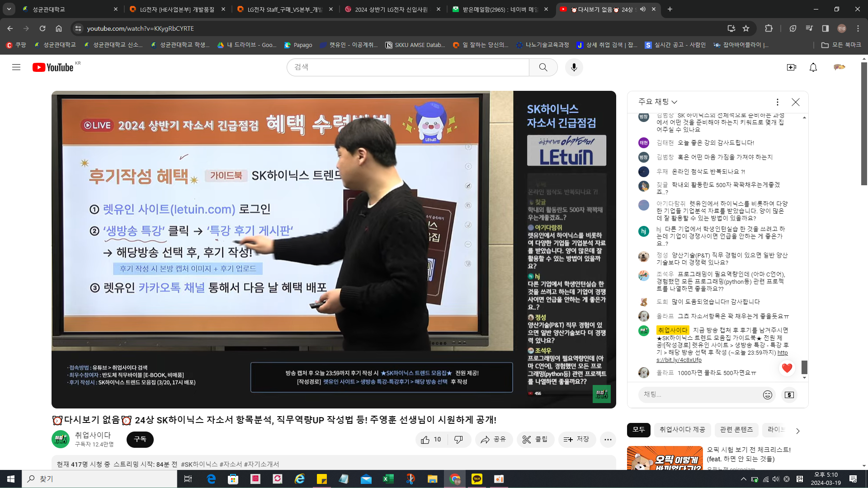Image resolution: width=868 pixels, height=488 pixels.
Task: Select the 취업사이다 제공 filter chip
Action: (682, 430)
